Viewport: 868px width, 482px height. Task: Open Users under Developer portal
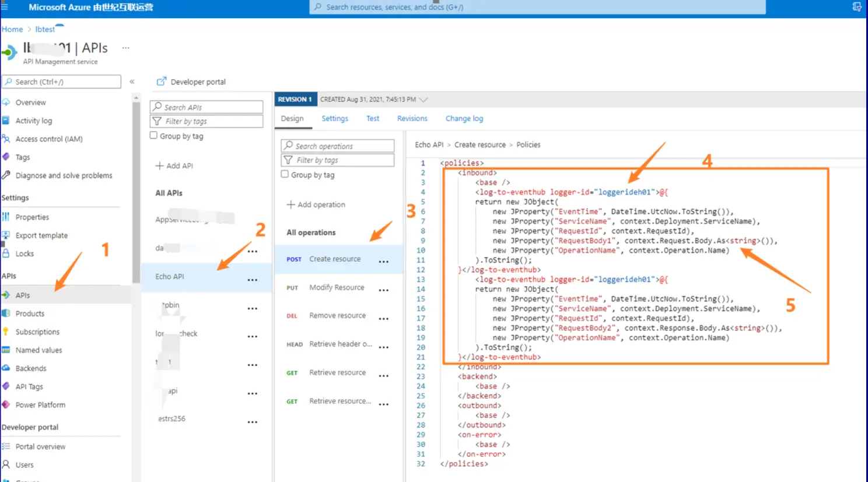click(24, 465)
